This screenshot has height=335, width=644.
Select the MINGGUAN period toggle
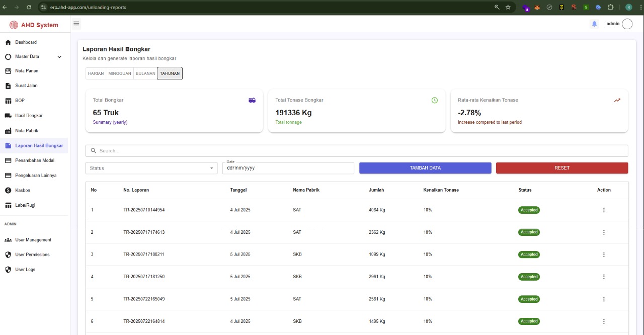point(119,73)
